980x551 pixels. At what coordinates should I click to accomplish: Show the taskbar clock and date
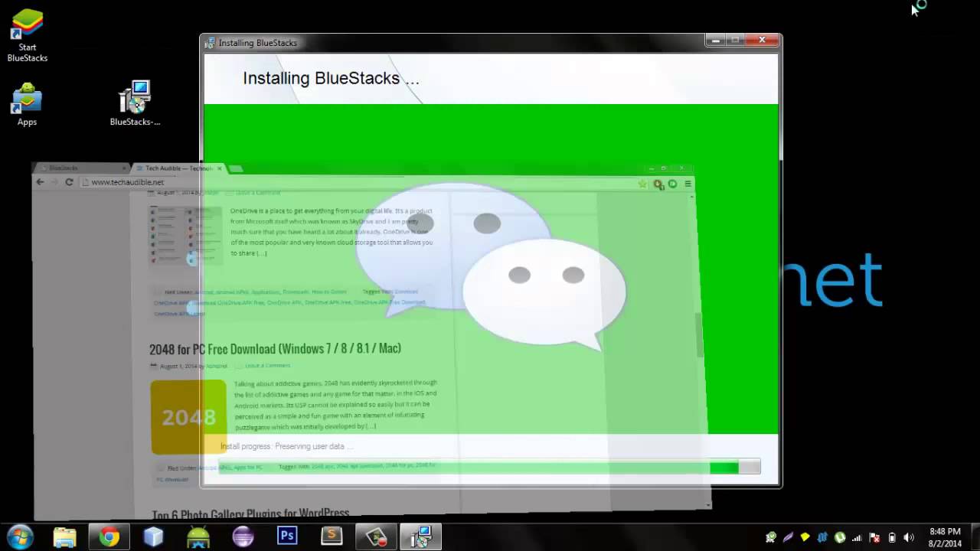click(x=945, y=537)
